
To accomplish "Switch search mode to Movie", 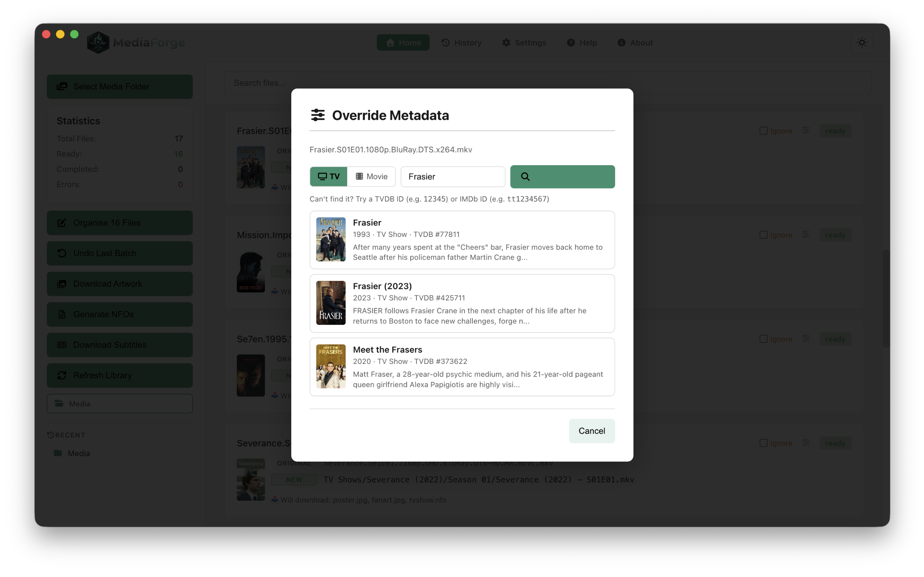I will [371, 176].
